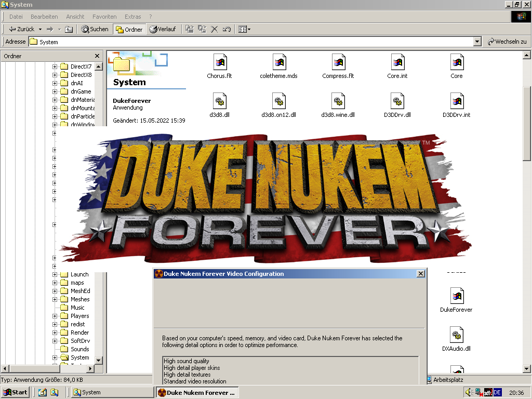Viewport: 532px width, 399px height.
Task: Expand the Meshes folder in tree
Action: coord(55,299)
